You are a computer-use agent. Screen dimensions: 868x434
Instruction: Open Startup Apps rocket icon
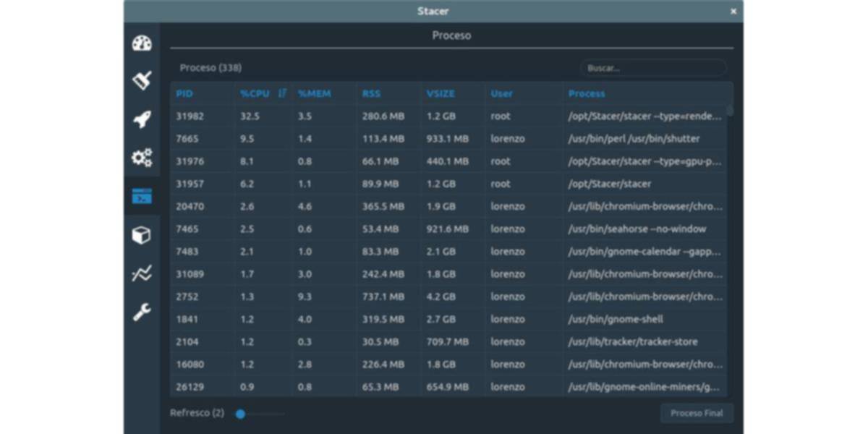[x=142, y=119]
